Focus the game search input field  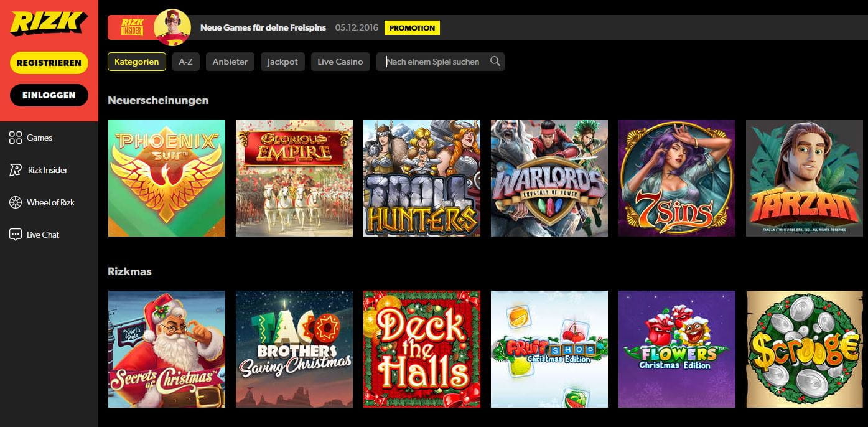(x=434, y=62)
